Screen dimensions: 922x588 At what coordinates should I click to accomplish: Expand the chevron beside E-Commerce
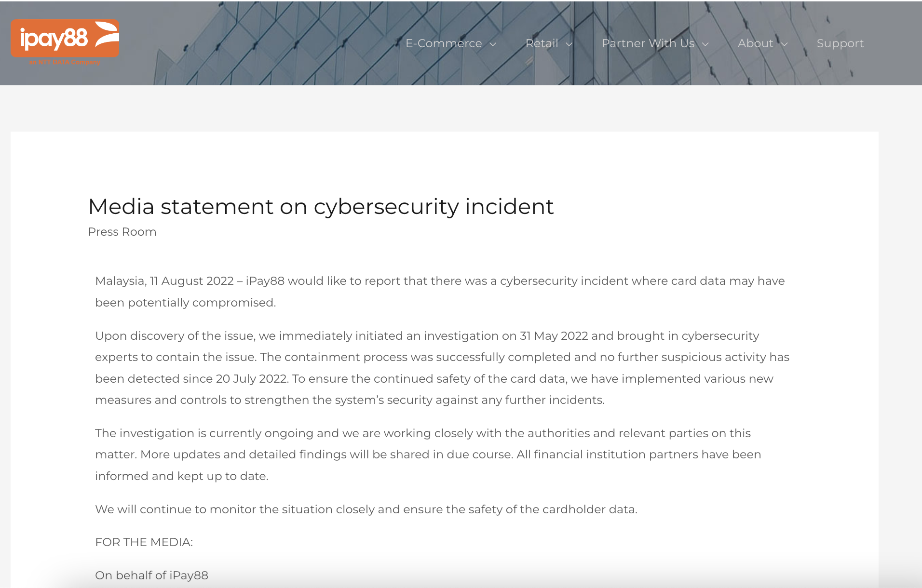(493, 44)
